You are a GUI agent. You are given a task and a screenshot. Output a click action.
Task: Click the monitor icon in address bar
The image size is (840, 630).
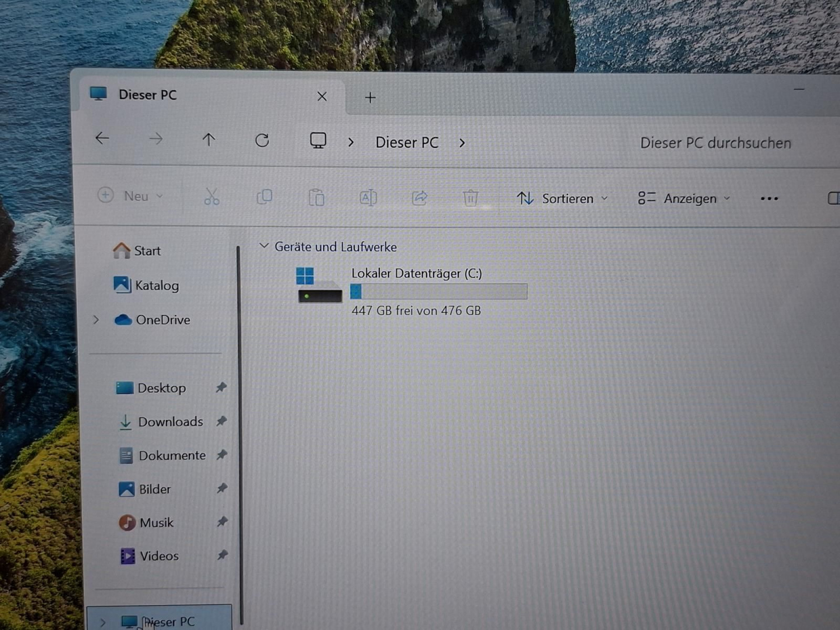click(x=318, y=141)
